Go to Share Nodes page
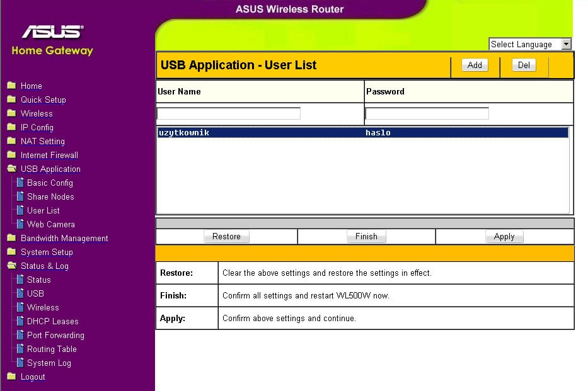This screenshot has width=588, height=391. coord(50,196)
